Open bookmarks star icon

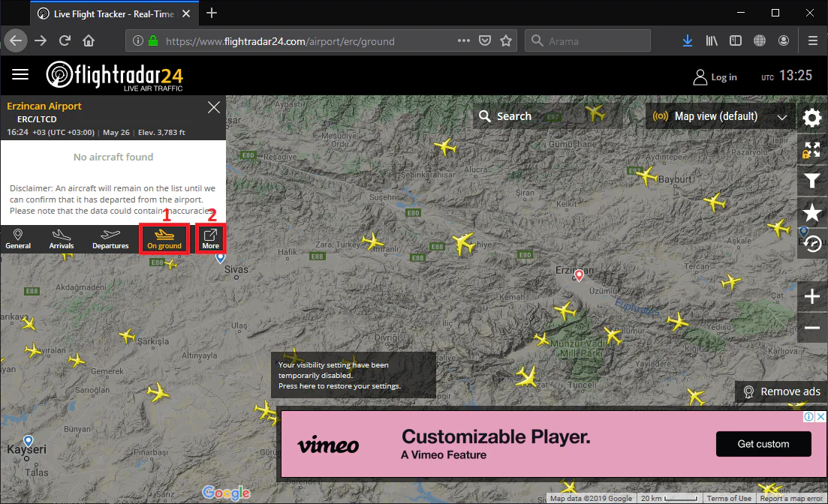tap(811, 211)
